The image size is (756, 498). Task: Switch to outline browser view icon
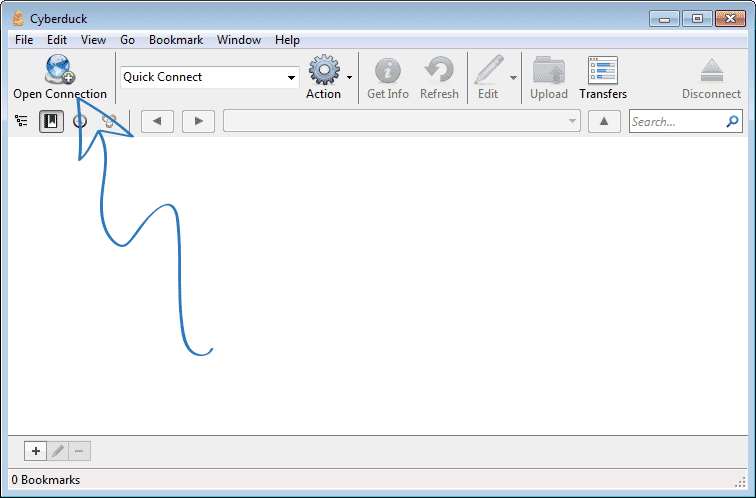[x=21, y=121]
